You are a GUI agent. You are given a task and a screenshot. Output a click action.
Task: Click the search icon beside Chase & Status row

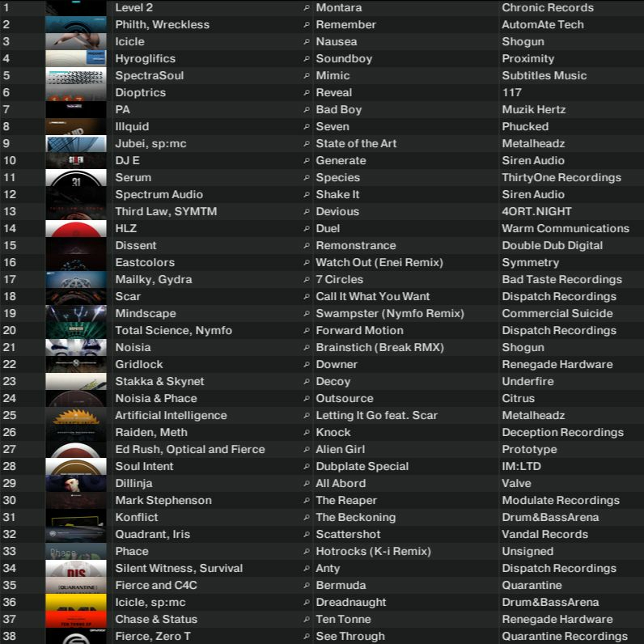point(306,619)
